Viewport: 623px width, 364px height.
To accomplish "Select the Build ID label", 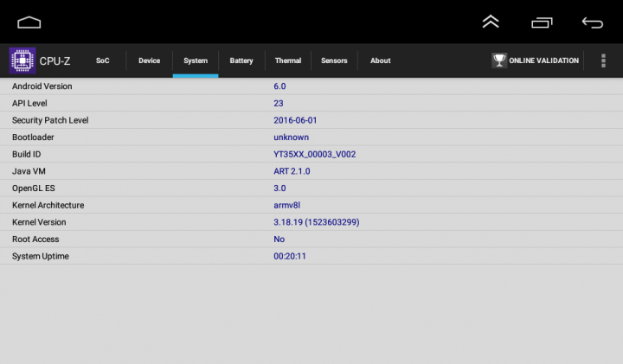I will 26,155.
